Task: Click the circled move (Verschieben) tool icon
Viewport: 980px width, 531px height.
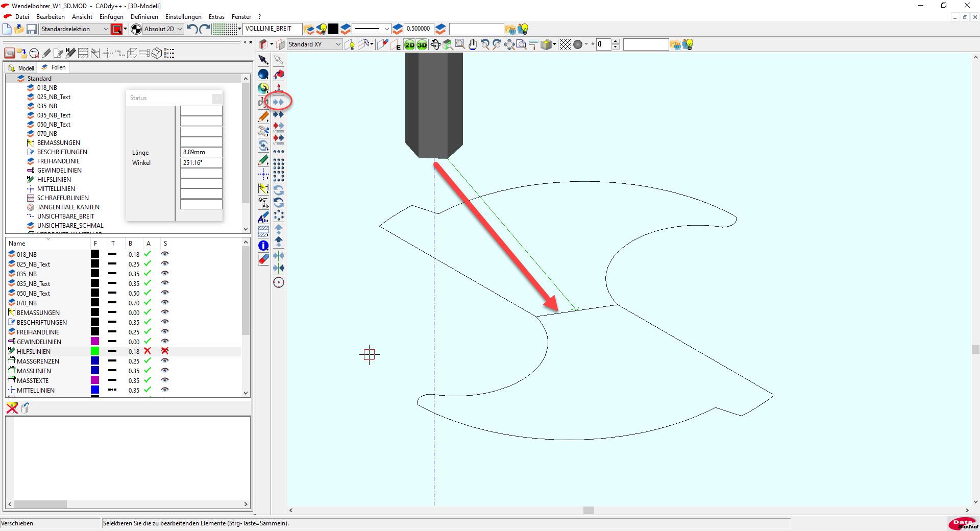Action: pyautogui.click(x=278, y=102)
